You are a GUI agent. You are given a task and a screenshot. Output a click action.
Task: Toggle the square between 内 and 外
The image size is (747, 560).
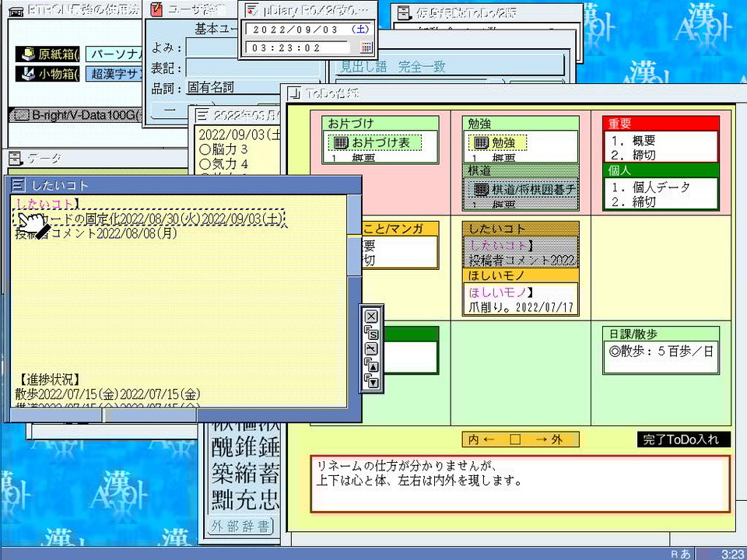tap(515, 439)
